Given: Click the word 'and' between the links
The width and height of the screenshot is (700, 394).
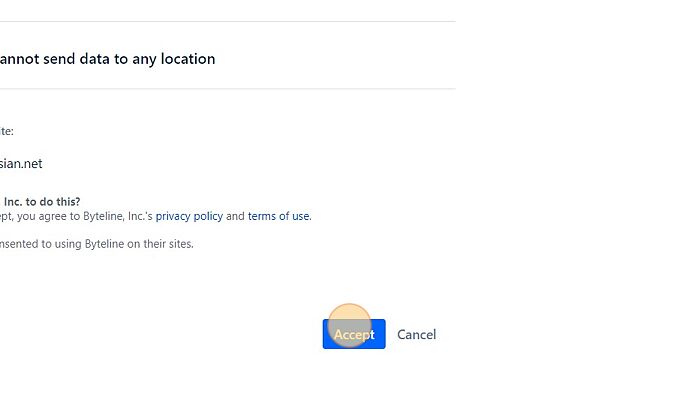Looking at the screenshot, I should pos(235,216).
